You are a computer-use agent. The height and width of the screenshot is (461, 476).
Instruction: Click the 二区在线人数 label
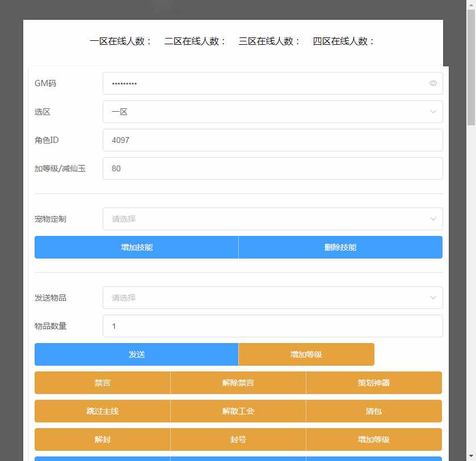click(195, 41)
